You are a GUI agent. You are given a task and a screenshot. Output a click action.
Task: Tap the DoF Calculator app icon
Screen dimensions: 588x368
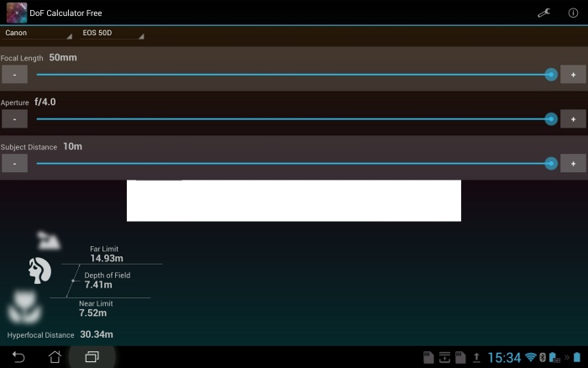pos(16,13)
